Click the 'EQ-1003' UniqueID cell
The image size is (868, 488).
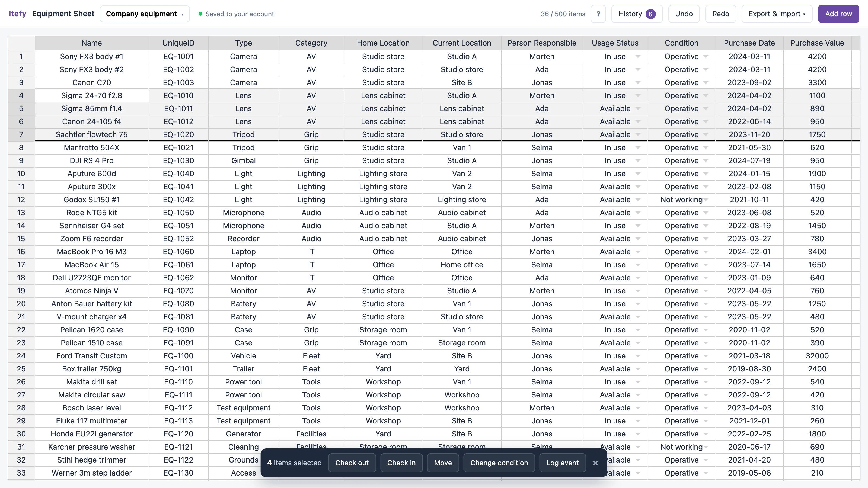(178, 82)
